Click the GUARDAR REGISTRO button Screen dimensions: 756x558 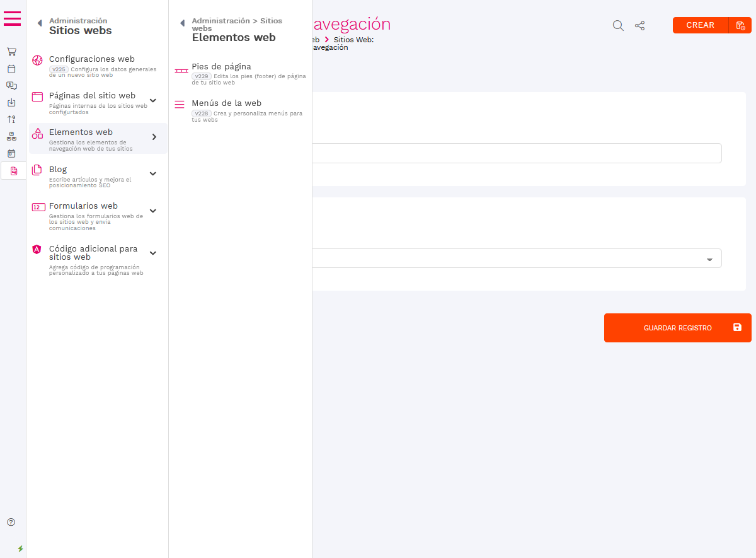click(x=677, y=328)
